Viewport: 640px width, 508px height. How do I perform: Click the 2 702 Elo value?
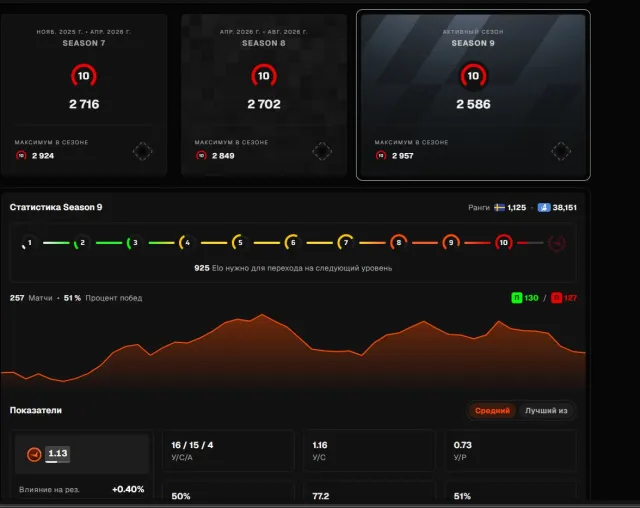pyautogui.click(x=264, y=104)
